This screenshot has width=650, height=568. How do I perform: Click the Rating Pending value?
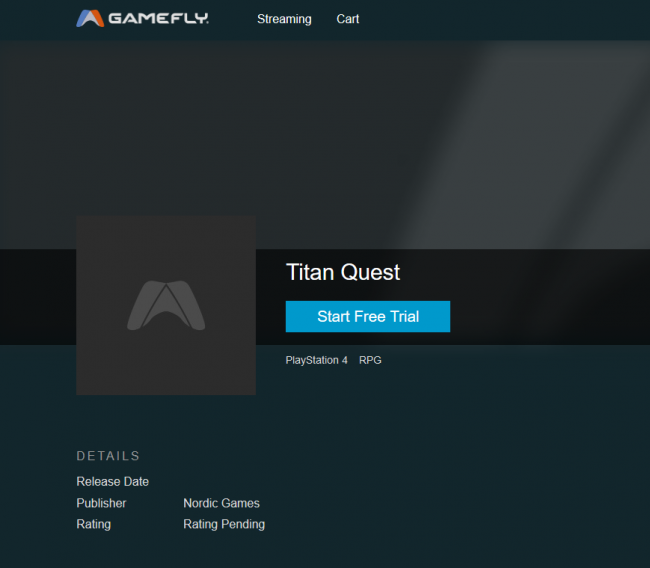click(x=224, y=524)
